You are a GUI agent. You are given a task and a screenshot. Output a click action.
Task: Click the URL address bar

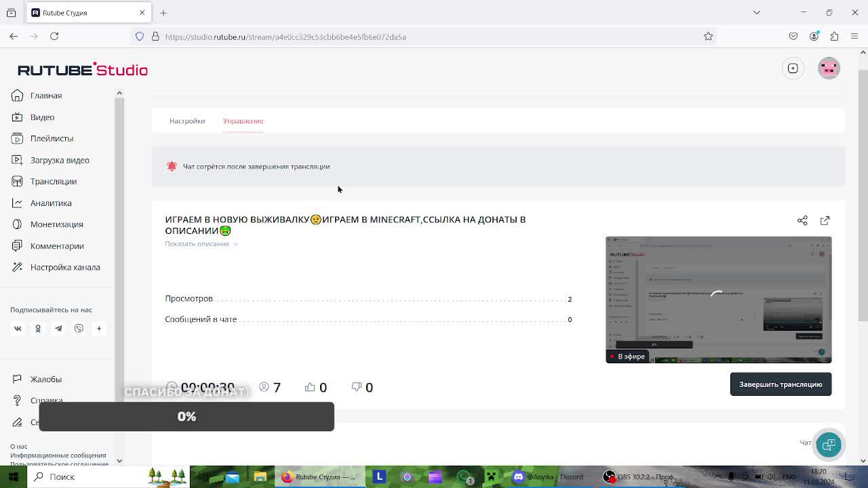(x=424, y=37)
